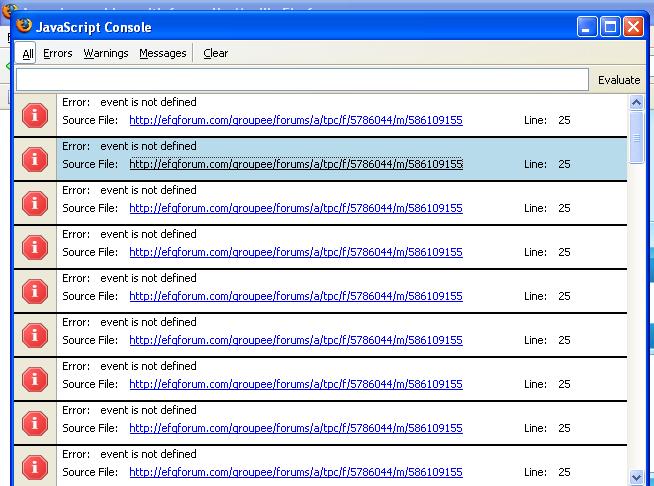Focus the code evaluation input field
The image size is (654, 486).
(x=302, y=80)
